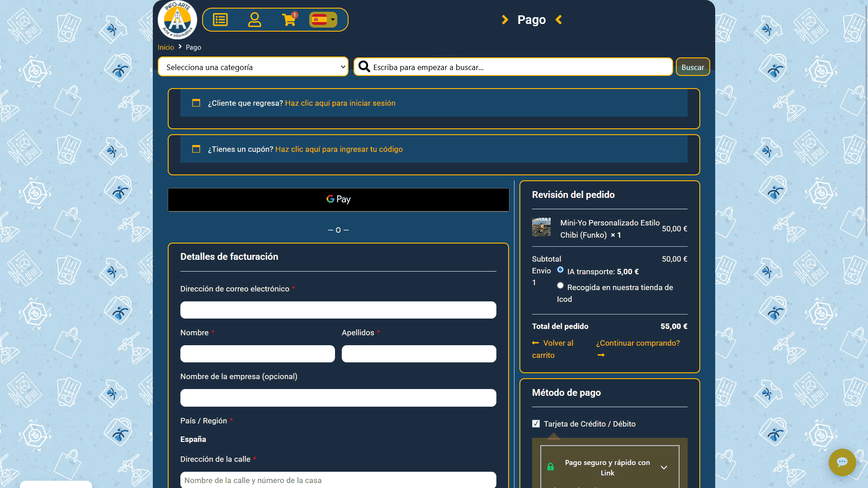The image size is (868, 488).
Task: Click the coupon window icon
Action: (x=196, y=149)
